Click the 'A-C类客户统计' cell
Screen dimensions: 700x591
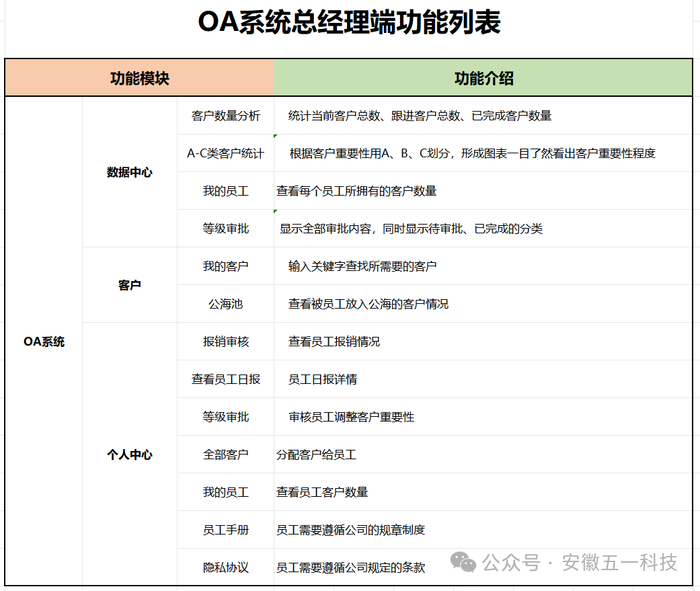(226, 153)
